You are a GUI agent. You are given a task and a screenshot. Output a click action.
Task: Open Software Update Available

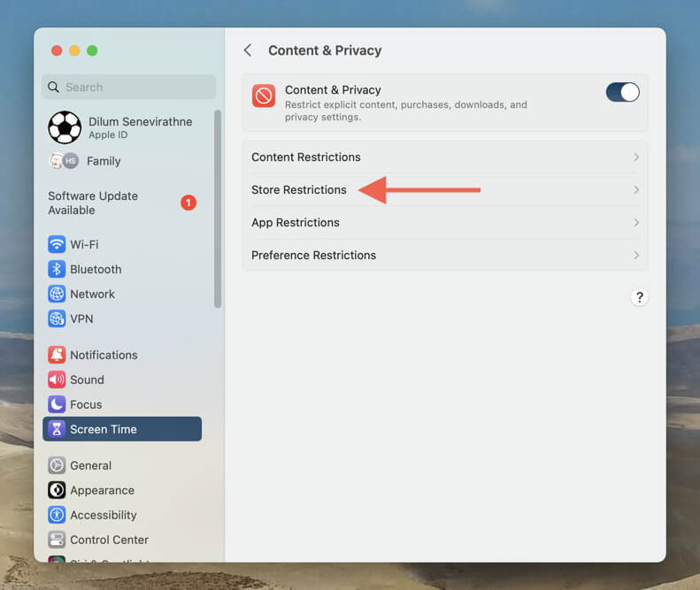click(x=93, y=203)
